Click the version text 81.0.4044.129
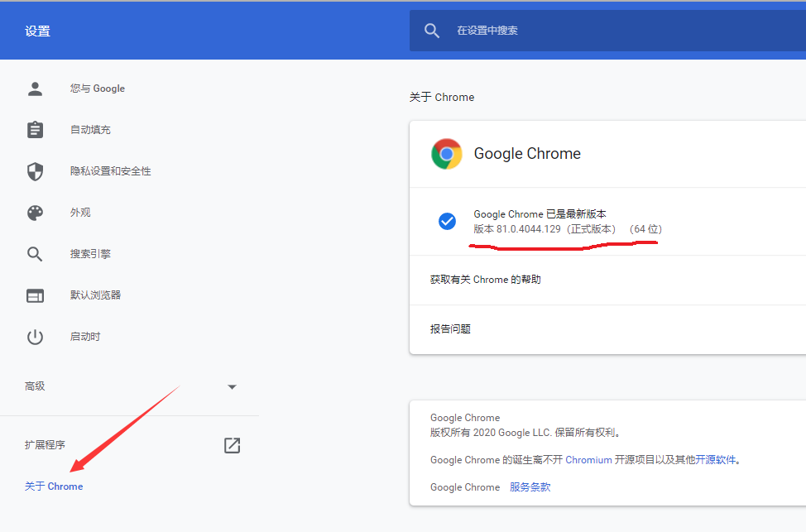 pos(529,228)
